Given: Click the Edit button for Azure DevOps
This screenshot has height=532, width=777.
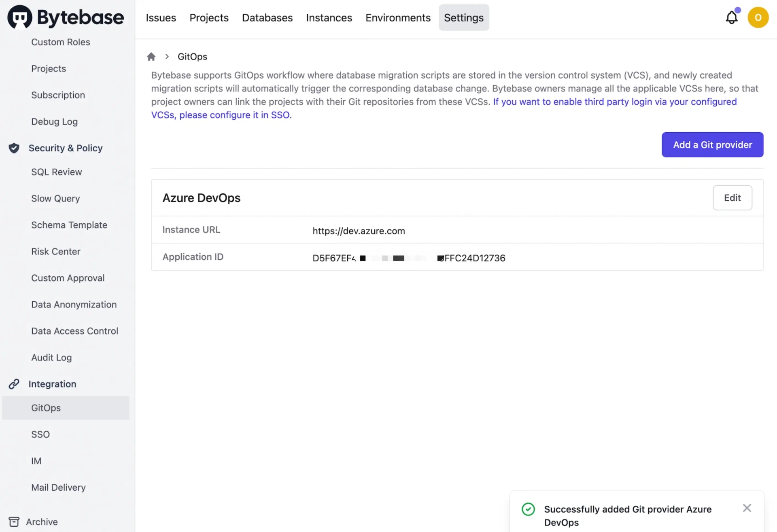Looking at the screenshot, I should coord(732,197).
